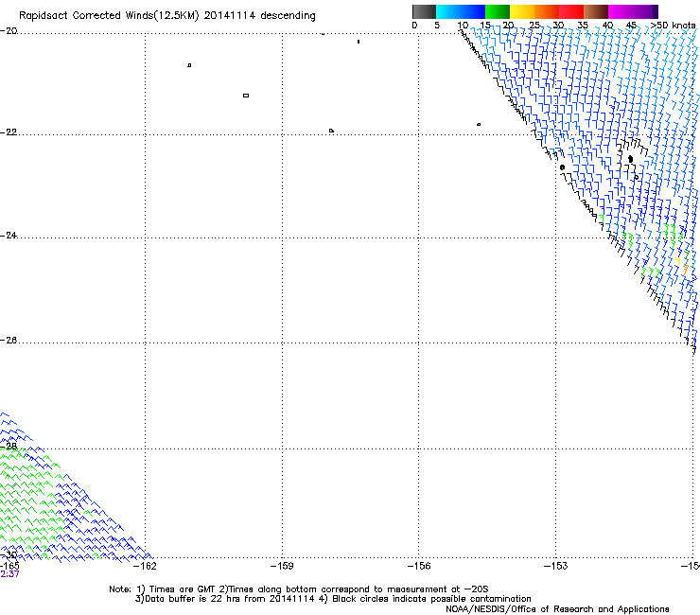Click the magenta 40-45 knots legend color
700x615 pixels.
tap(621, 11)
